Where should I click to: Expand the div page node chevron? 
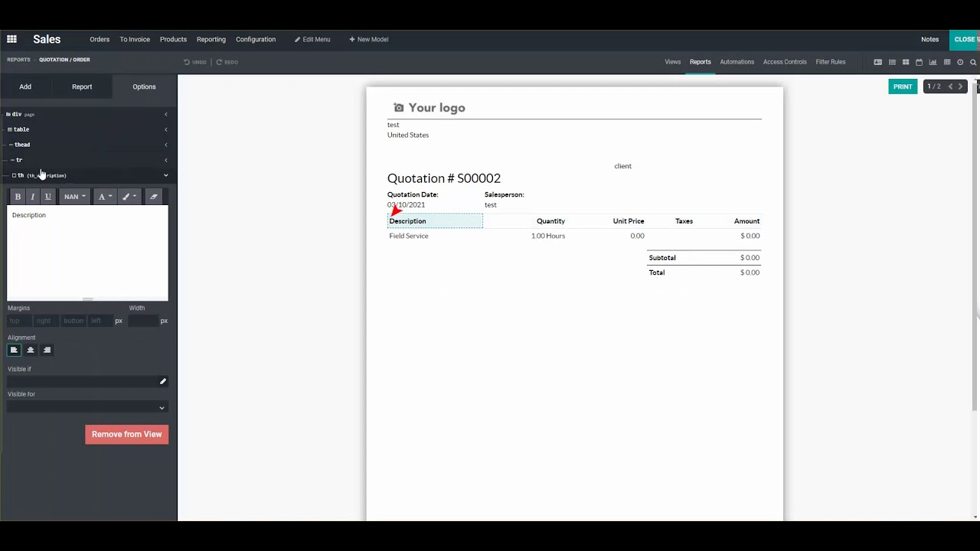point(165,114)
